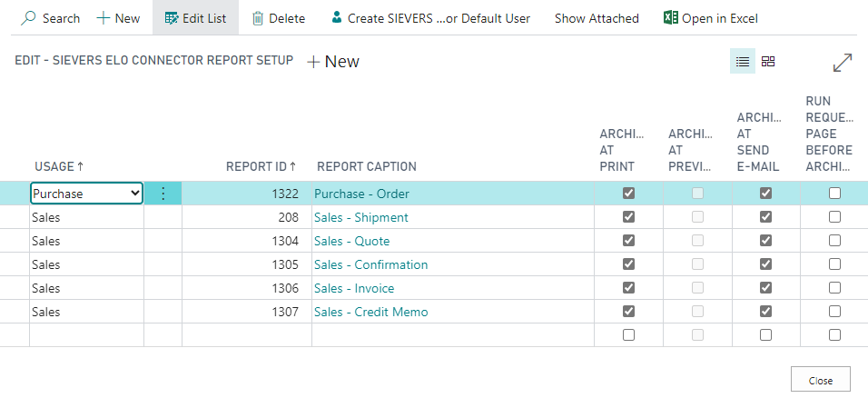Viewport: 868px width, 408px height.
Task: Click the Edit List toolbar icon
Action: click(171, 18)
